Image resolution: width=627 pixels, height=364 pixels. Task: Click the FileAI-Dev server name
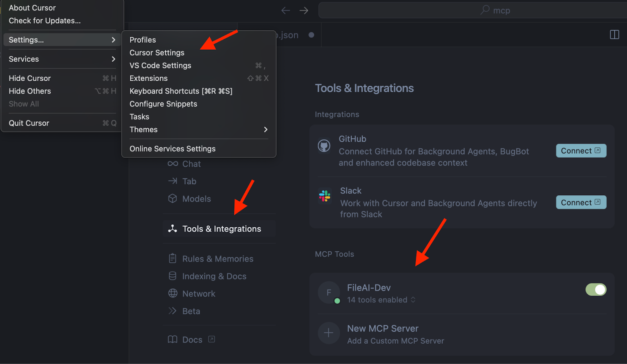pos(369,288)
